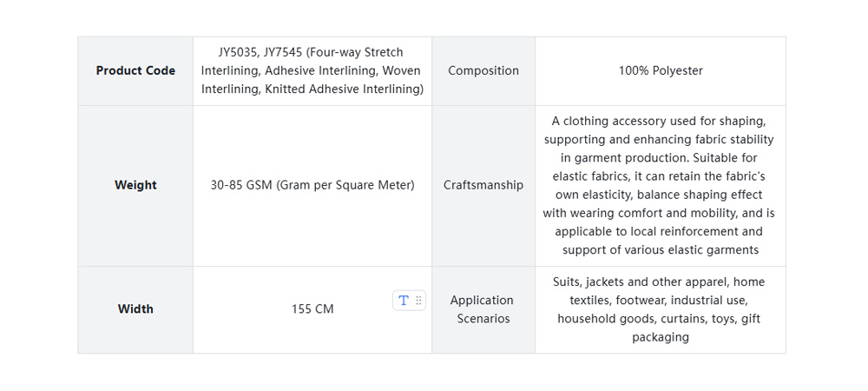This screenshot has width=868, height=391.
Task: Click the Composition label cell
Action: click(483, 71)
